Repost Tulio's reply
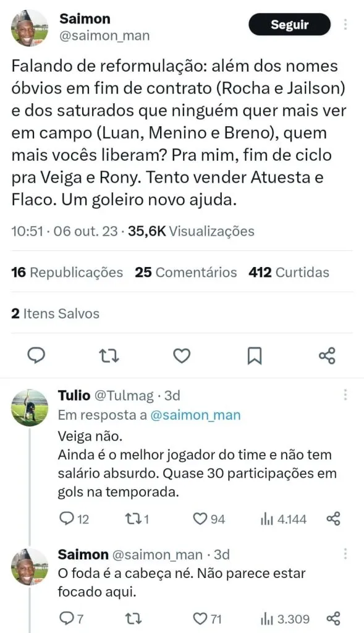 point(137,519)
